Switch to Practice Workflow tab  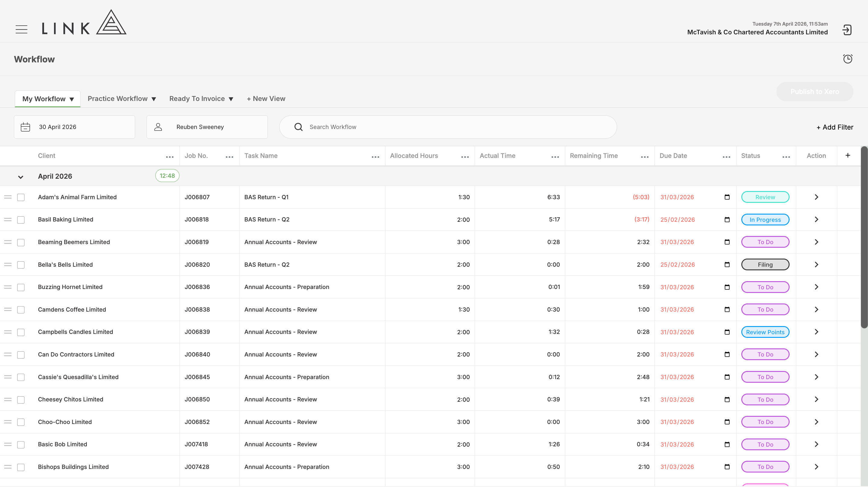click(122, 99)
